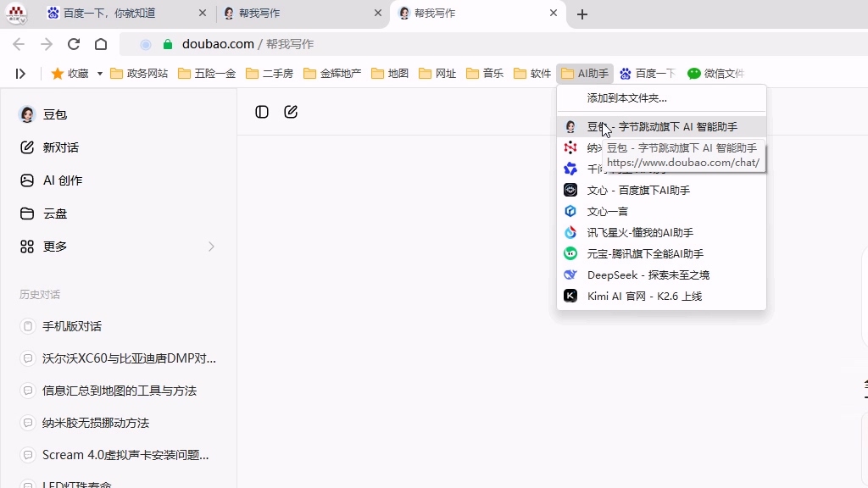This screenshot has width=868, height=488.
Task: Click the browser forward arrow
Action: (47, 44)
